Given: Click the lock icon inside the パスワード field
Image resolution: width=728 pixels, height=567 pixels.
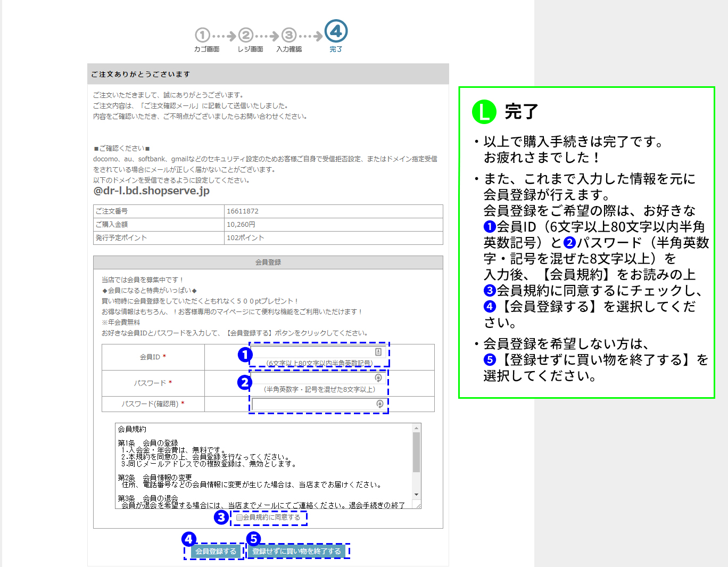Looking at the screenshot, I should [x=378, y=378].
